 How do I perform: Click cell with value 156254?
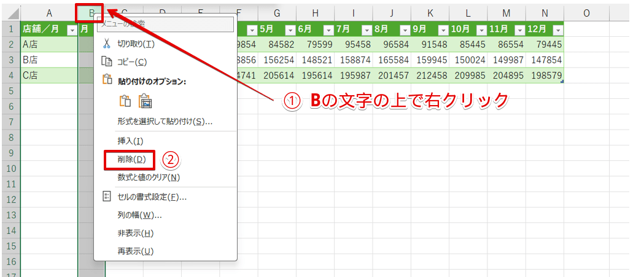coord(277,60)
